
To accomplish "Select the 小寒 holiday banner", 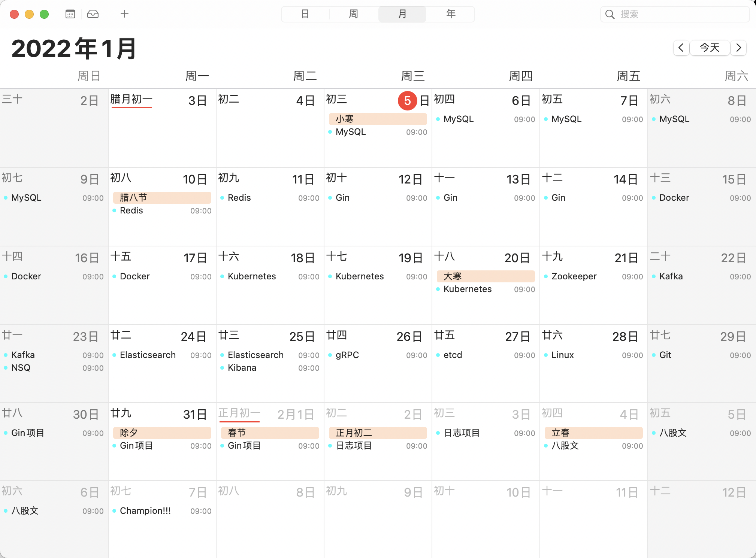I will (x=378, y=119).
